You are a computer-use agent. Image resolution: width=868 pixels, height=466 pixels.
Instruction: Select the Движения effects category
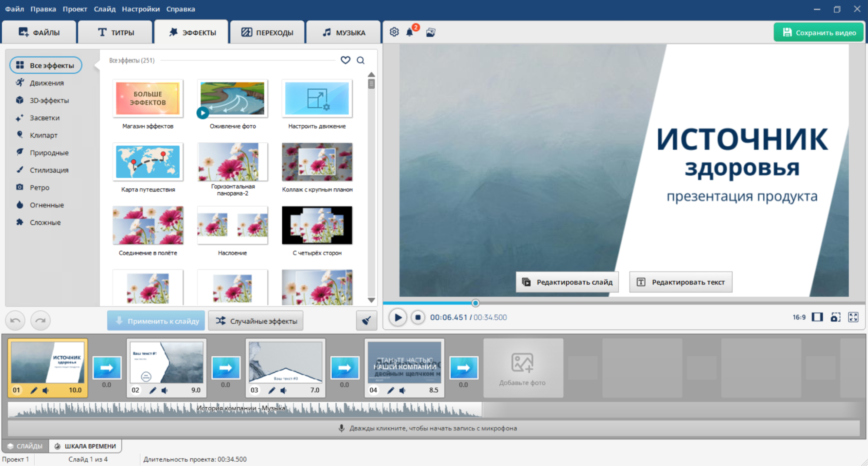46,83
